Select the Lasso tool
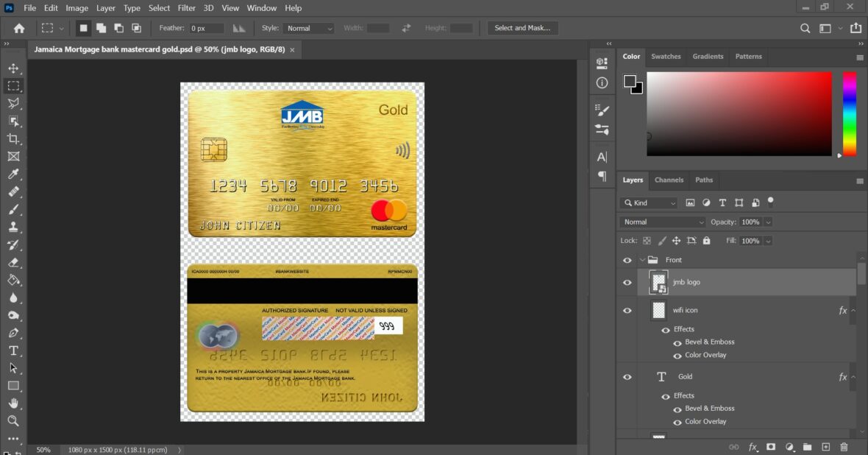Image resolution: width=868 pixels, height=455 pixels. coord(13,103)
